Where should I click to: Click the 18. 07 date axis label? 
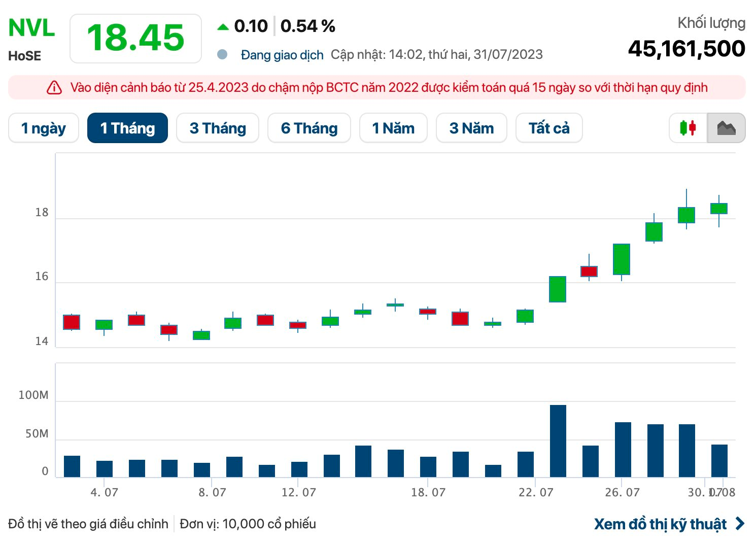coord(428,492)
